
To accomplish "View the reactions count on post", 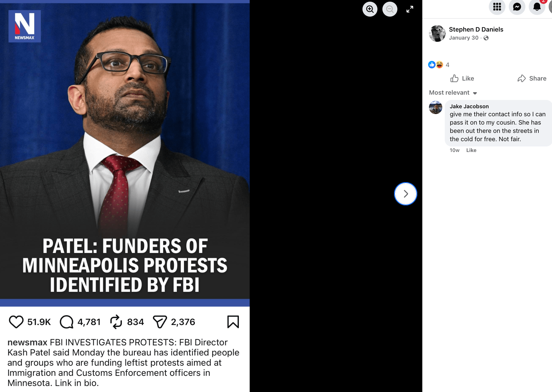I will tap(447, 65).
